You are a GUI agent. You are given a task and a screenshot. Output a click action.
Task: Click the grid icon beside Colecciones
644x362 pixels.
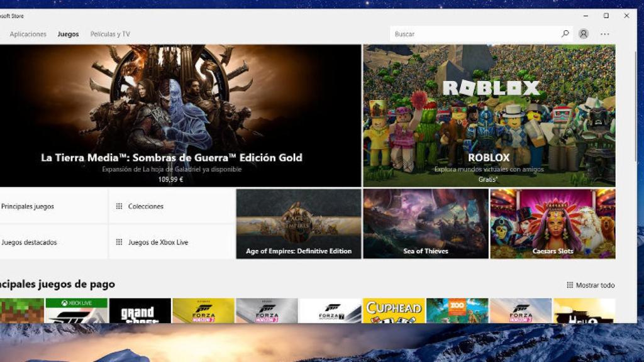119,206
